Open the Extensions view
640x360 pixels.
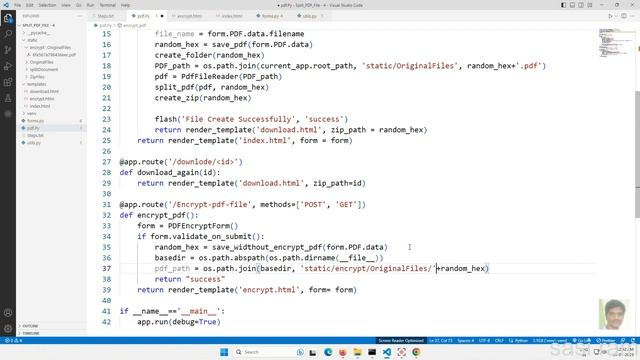[x=8, y=82]
